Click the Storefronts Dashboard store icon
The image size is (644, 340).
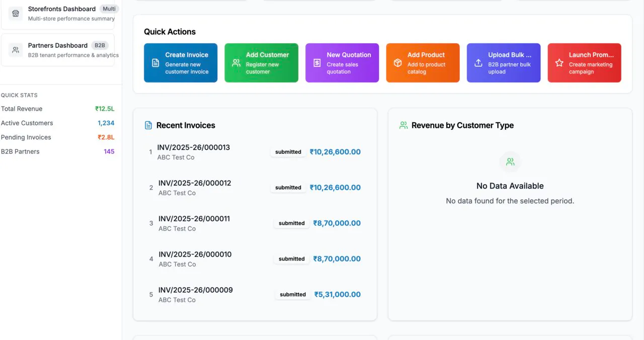click(x=16, y=14)
